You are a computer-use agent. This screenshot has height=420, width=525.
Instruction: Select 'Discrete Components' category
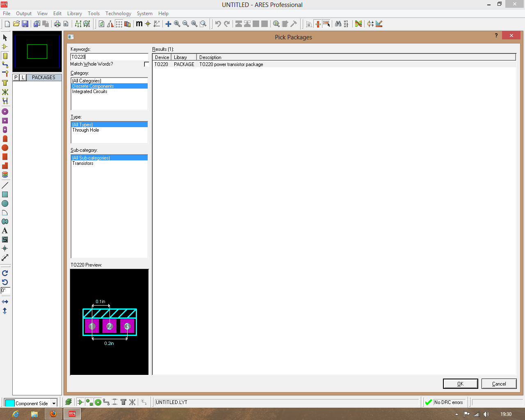click(109, 86)
